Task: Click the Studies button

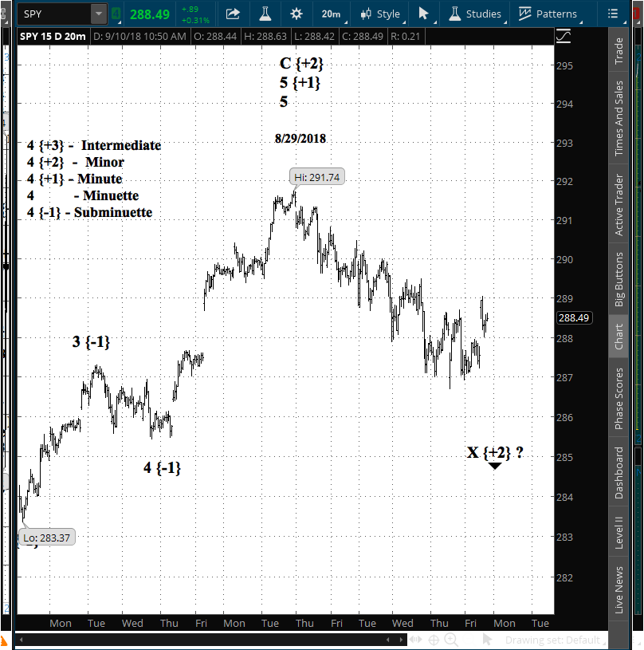Action: [x=475, y=14]
